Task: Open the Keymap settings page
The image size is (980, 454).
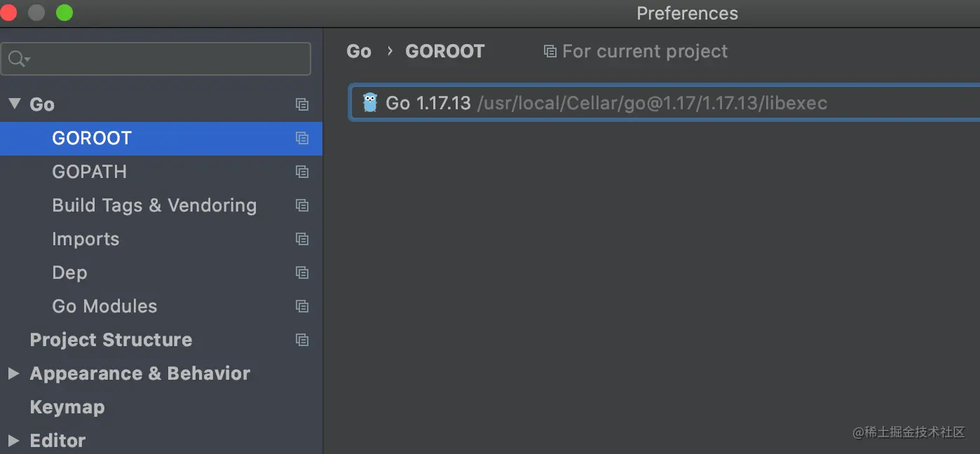Action: point(67,407)
